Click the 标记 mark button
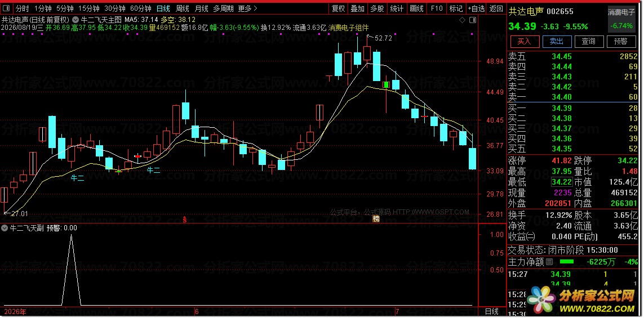Screen dimensions: 644x318 click(456, 8)
